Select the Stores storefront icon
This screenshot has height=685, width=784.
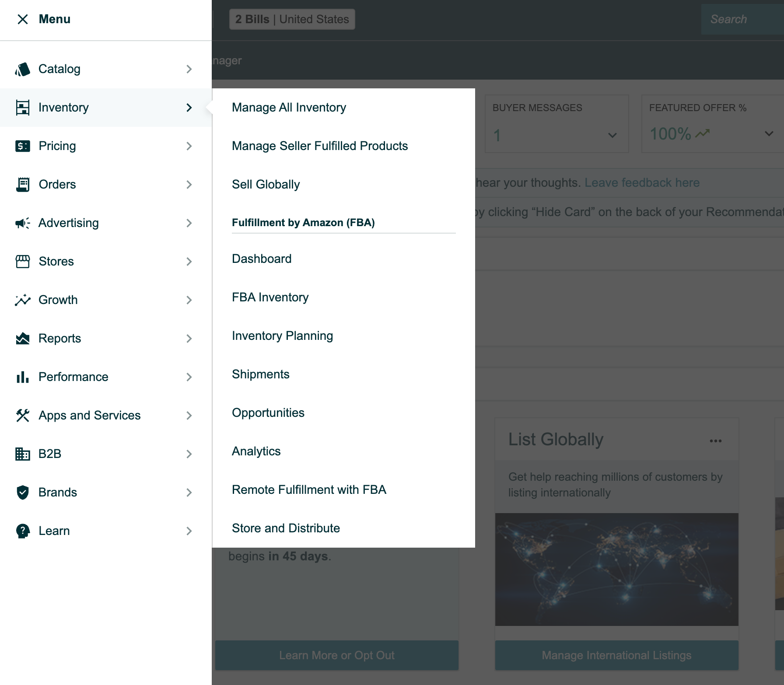coord(23,261)
